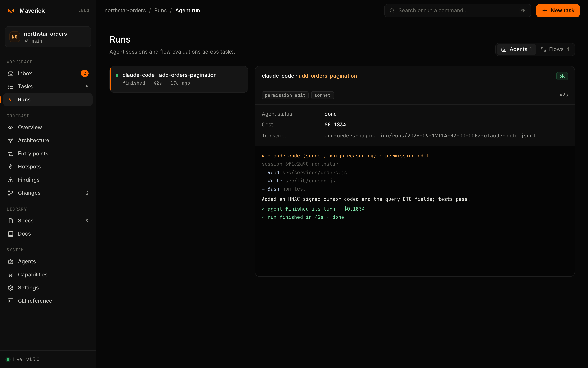The width and height of the screenshot is (588, 368).
Task: Open northstar-orders project switcher
Action: pyautogui.click(x=48, y=37)
